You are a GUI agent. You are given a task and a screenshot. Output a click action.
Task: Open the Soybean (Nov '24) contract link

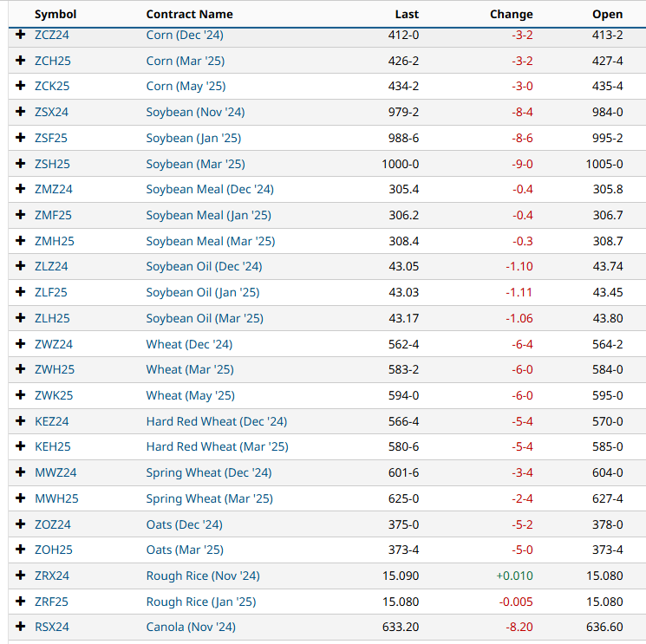(196, 112)
